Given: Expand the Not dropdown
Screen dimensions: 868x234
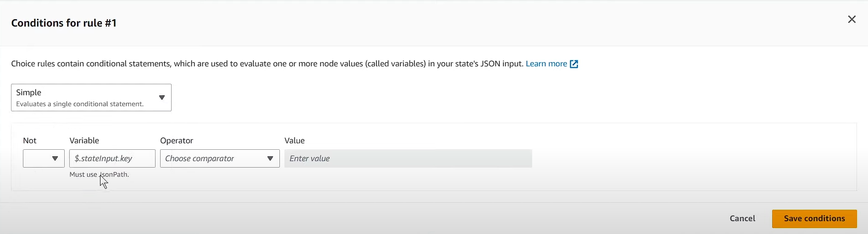Looking at the screenshot, I should [x=44, y=158].
